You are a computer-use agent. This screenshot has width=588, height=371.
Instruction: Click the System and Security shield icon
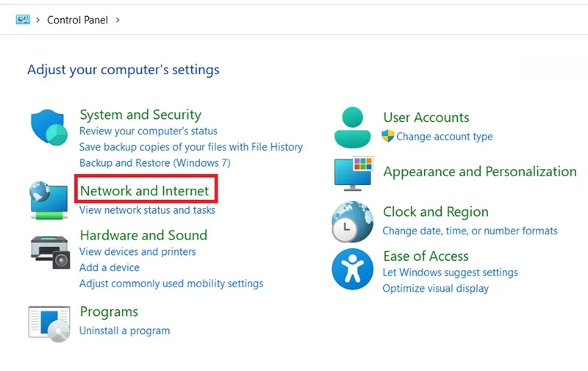[49, 127]
